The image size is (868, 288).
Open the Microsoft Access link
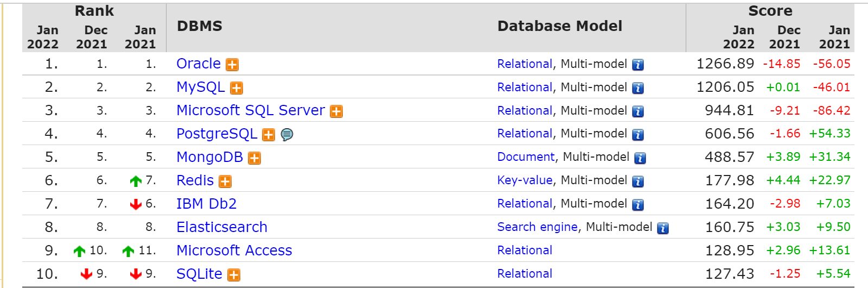point(234,251)
